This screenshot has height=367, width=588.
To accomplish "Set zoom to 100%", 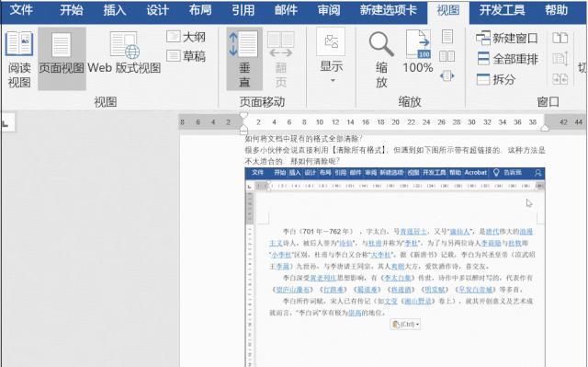I will coord(418,52).
